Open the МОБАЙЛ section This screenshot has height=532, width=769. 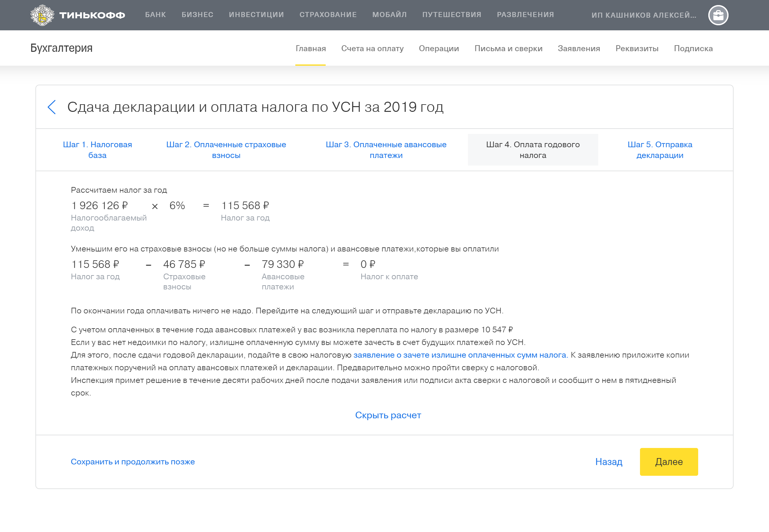pyautogui.click(x=389, y=15)
